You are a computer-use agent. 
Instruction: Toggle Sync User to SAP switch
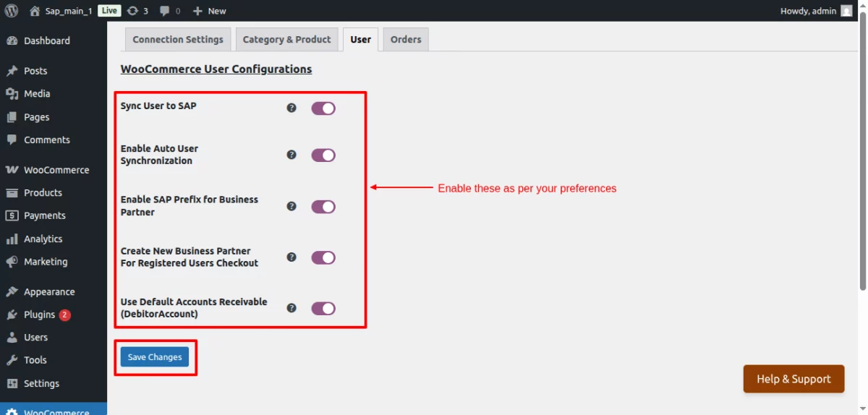323,108
